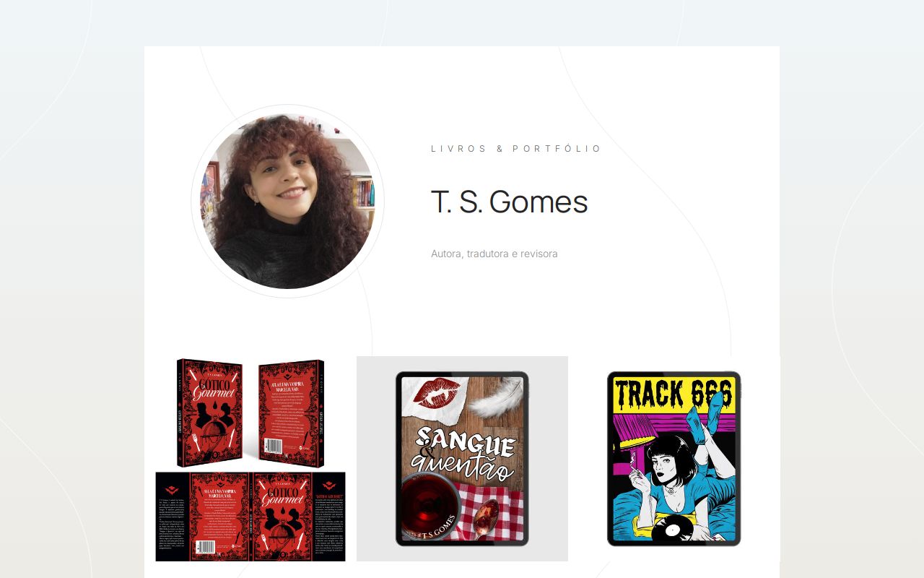Open the Sangue & Quentão book cover
This screenshot has width=924, height=578.
(x=462, y=459)
